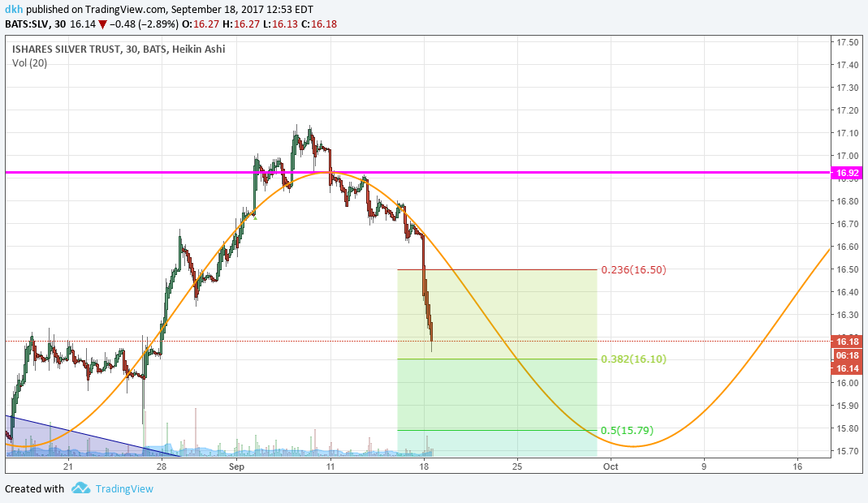This screenshot has height=503, width=868.
Task: Click the 06:18 countdown label
Action: click(x=847, y=355)
